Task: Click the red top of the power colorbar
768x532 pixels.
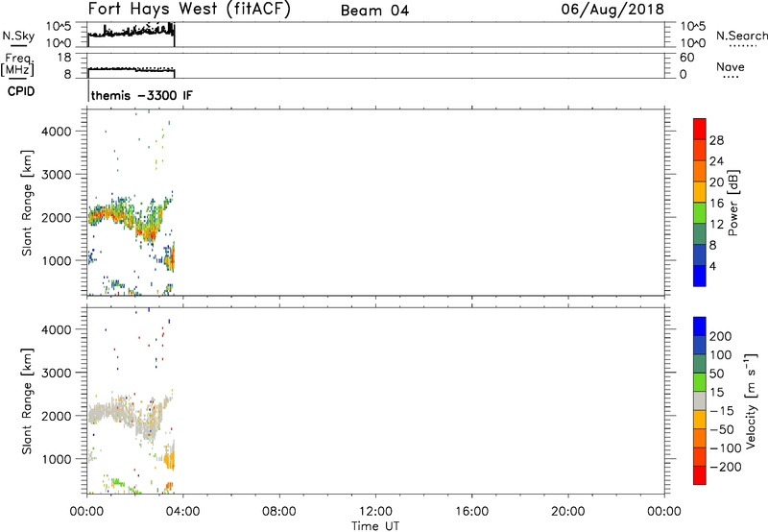Action: click(x=700, y=129)
